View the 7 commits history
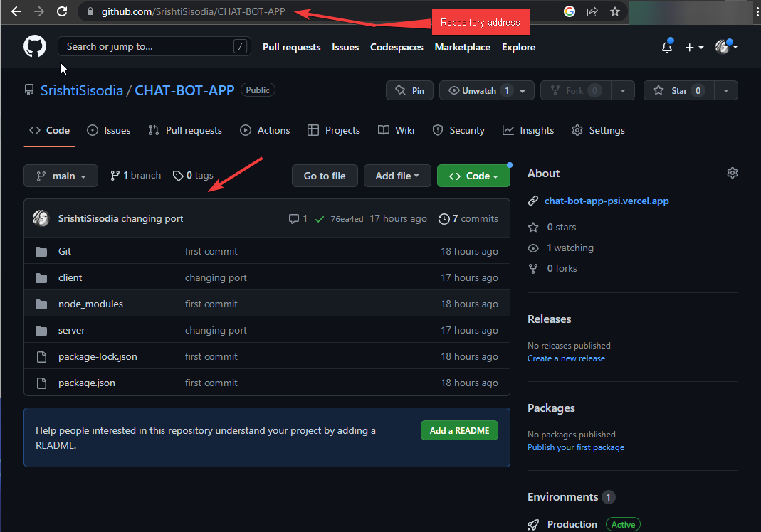The image size is (761, 532). point(468,219)
